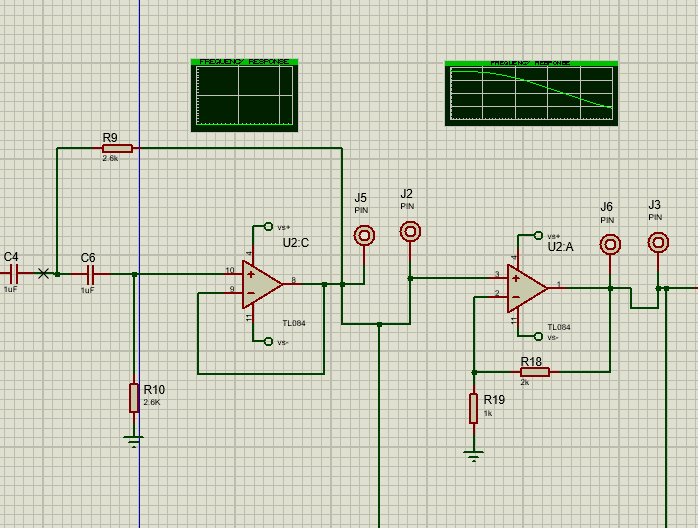Select the vs- terminal of U2:A
This screenshot has width=698, height=528.
538,337
